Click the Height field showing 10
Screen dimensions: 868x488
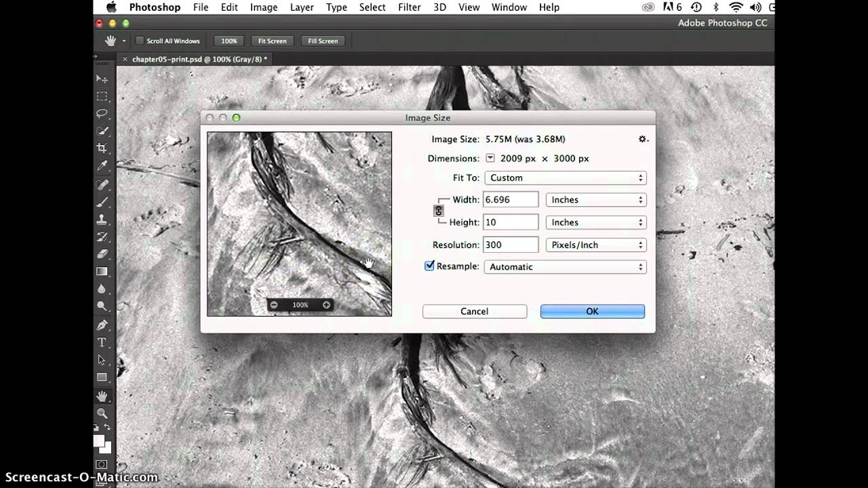511,222
